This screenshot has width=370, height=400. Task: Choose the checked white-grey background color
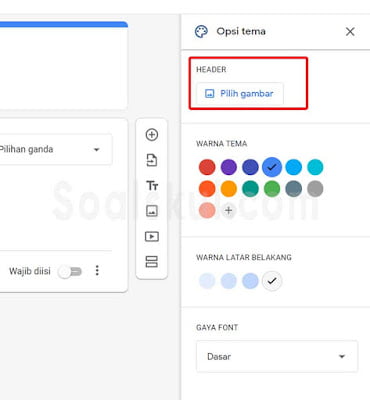(x=272, y=281)
